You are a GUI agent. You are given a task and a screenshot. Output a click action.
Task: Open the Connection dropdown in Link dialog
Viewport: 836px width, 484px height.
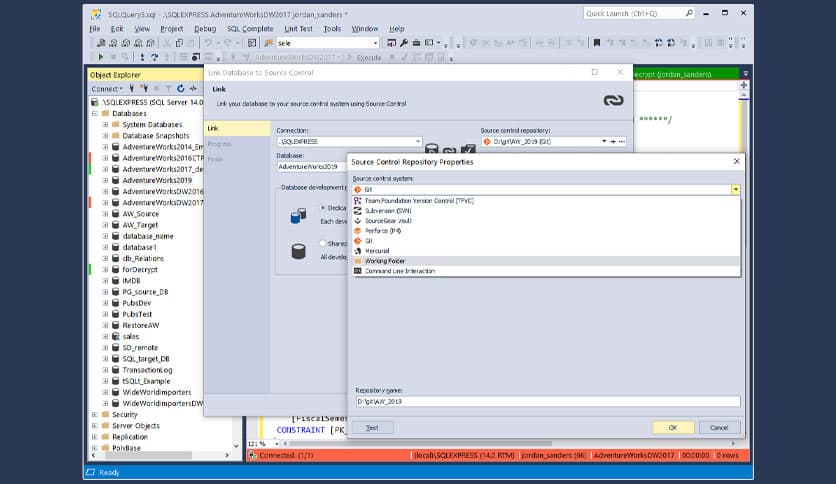tap(417, 142)
